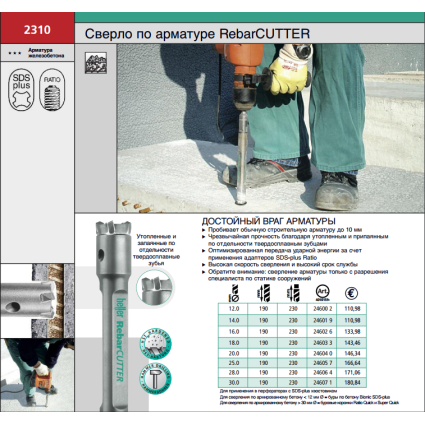This screenshot has width=425, height=425.
Task: Click the RATIO thread icon
Action: (x=52, y=90)
